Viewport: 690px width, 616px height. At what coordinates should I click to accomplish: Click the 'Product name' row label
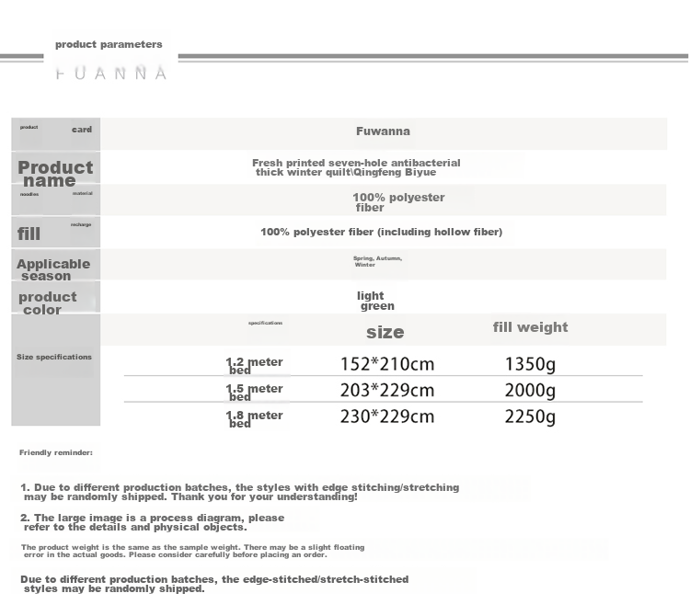tap(55, 174)
